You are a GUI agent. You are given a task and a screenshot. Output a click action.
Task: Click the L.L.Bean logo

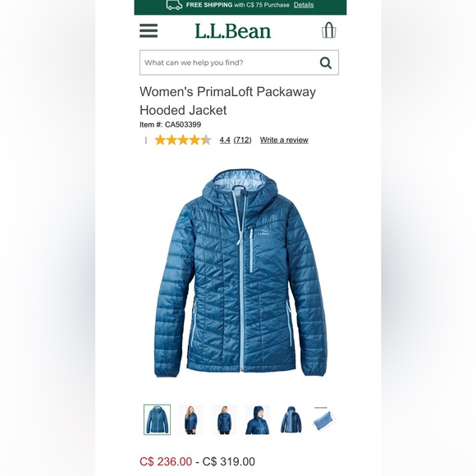(x=232, y=31)
